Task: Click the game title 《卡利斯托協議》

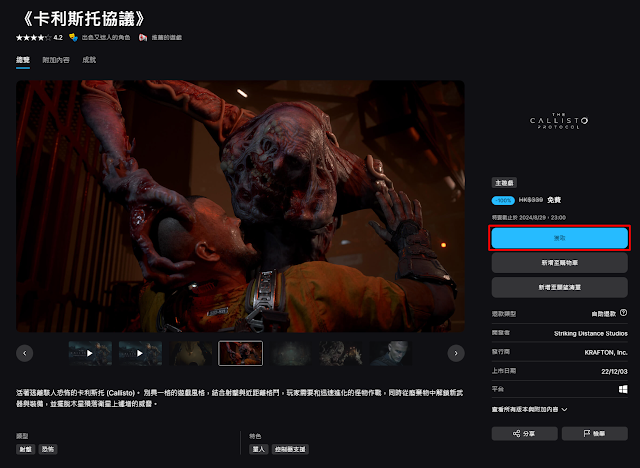Action: (x=84, y=19)
